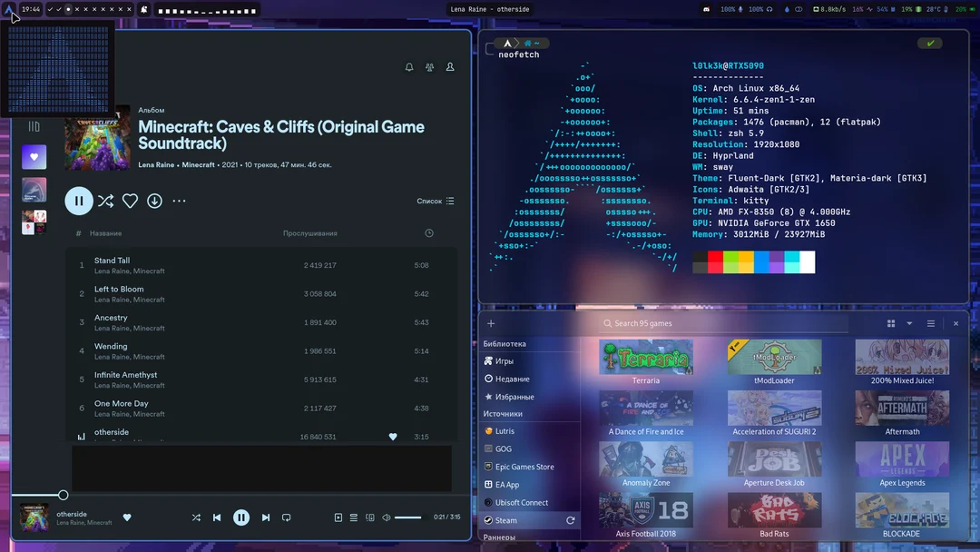
Task: Play the track "Left to Bloom"
Action: pyautogui.click(x=261, y=294)
